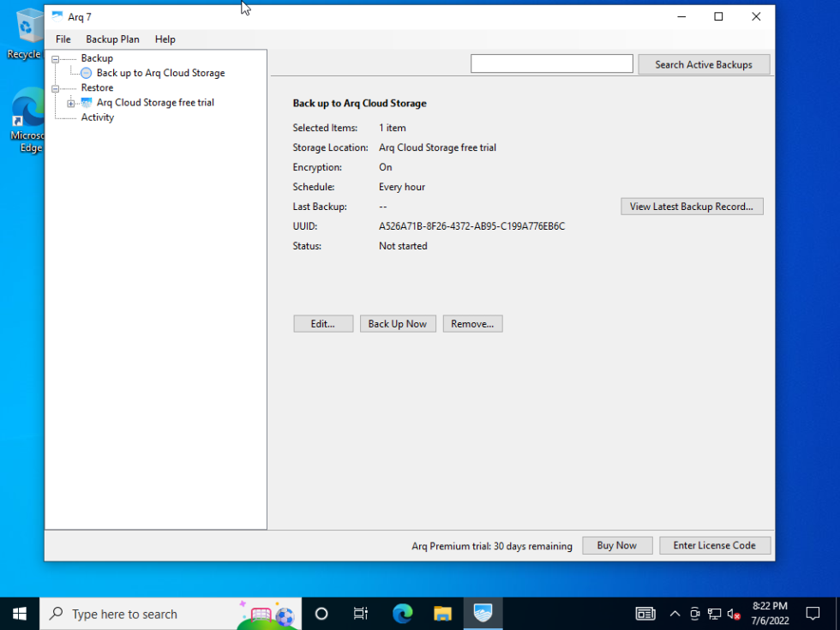840x630 pixels.
Task: Open the Action Center notifications icon
Action: click(812, 614)
